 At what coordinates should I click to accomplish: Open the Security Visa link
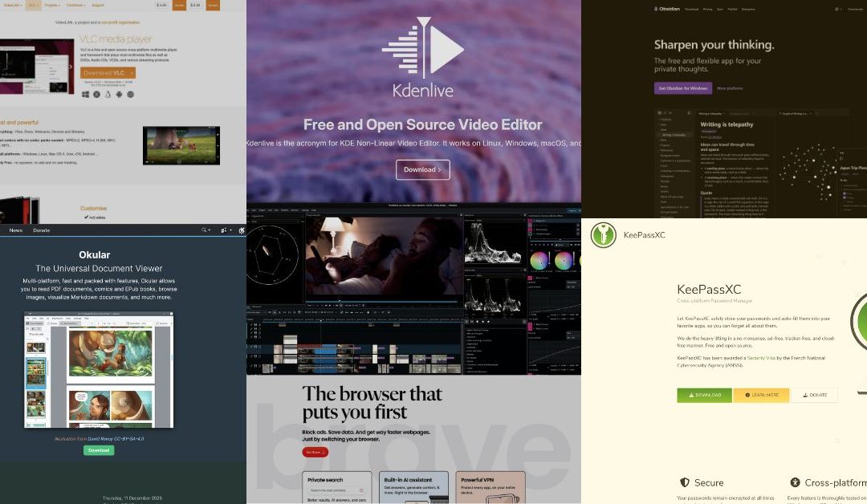click(x=761, y=358)
